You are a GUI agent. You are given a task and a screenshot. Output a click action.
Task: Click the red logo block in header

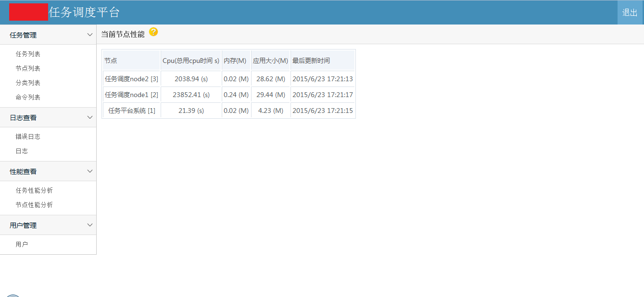(x=28, y=12)
